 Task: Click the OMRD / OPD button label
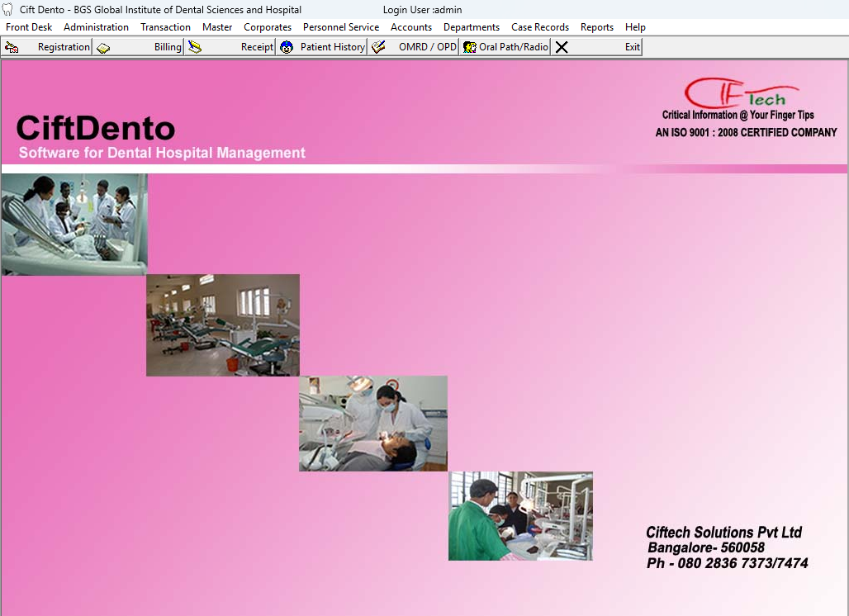point(428,47)
